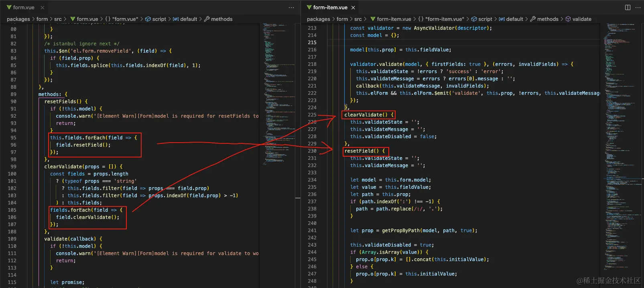Click 'let promise;' line in form.vue
This screenshot has width=644, height=288.
tap(67, 282)
